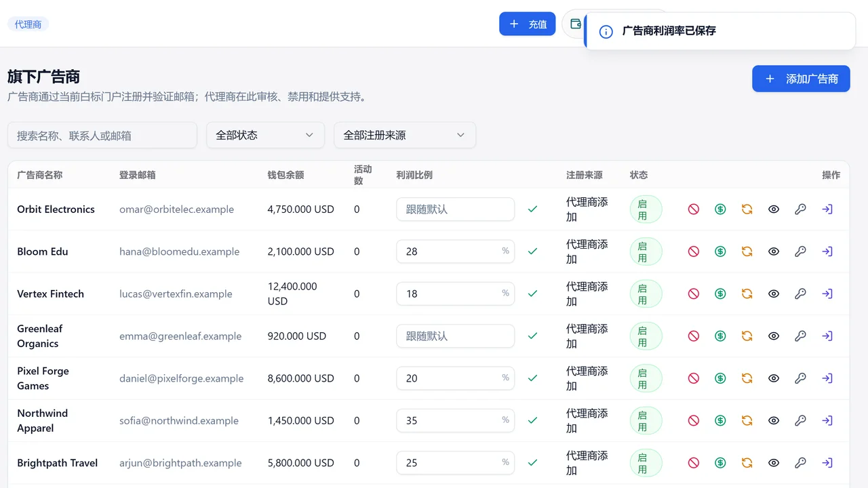
Task: Click the green dollar icon for Brightpath Travel
Action: pyautogui.click(x=720, y=463)
